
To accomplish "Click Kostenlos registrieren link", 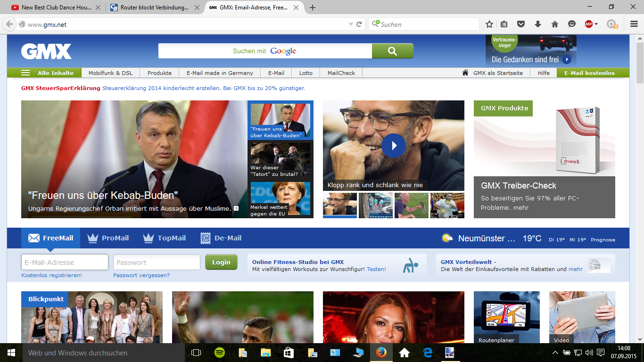I will coord(51,275).
